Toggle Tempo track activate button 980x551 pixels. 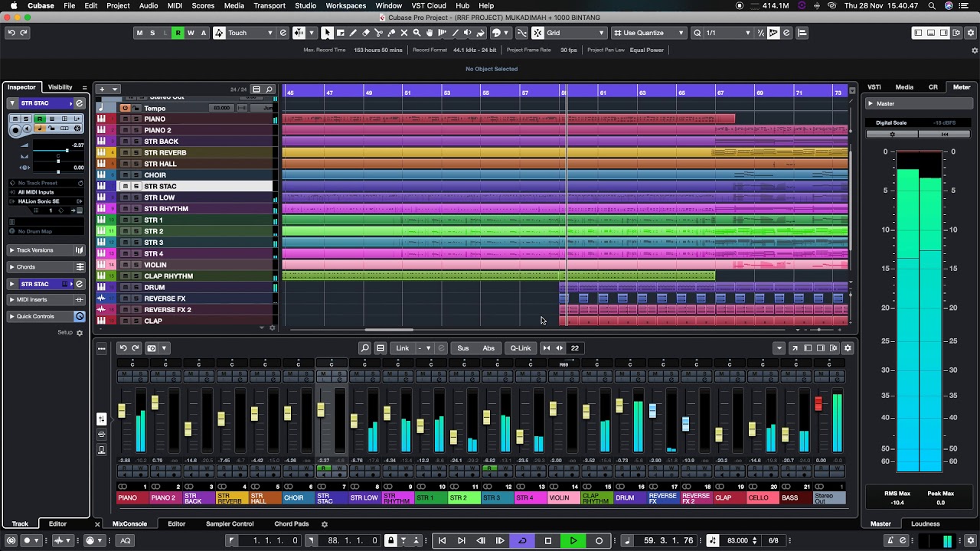click(x=125, y=108)
